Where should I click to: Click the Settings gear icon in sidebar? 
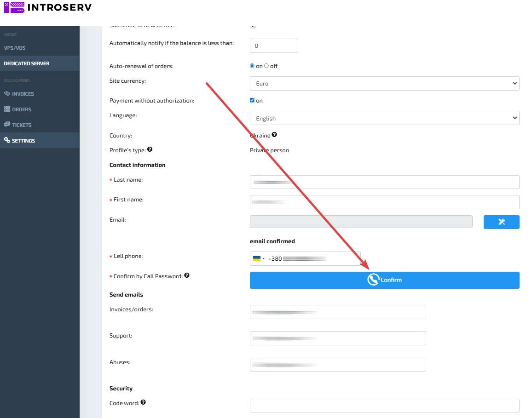coord(7,140)
